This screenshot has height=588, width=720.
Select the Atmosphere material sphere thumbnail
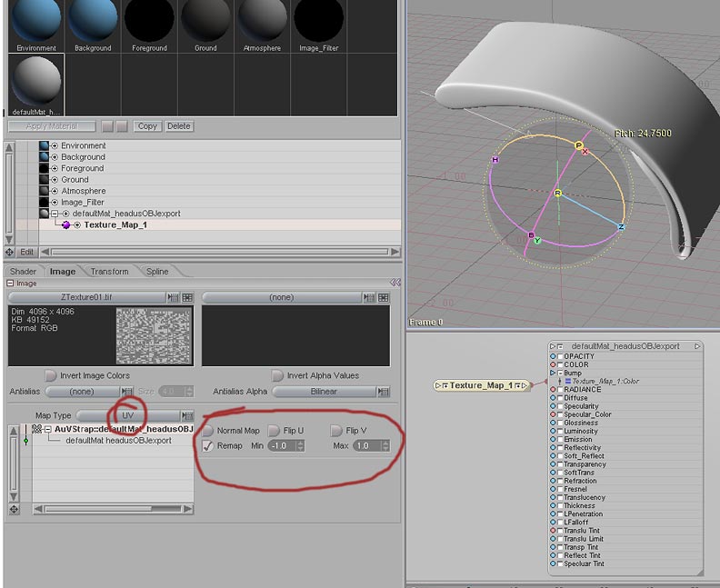[262, 21]
